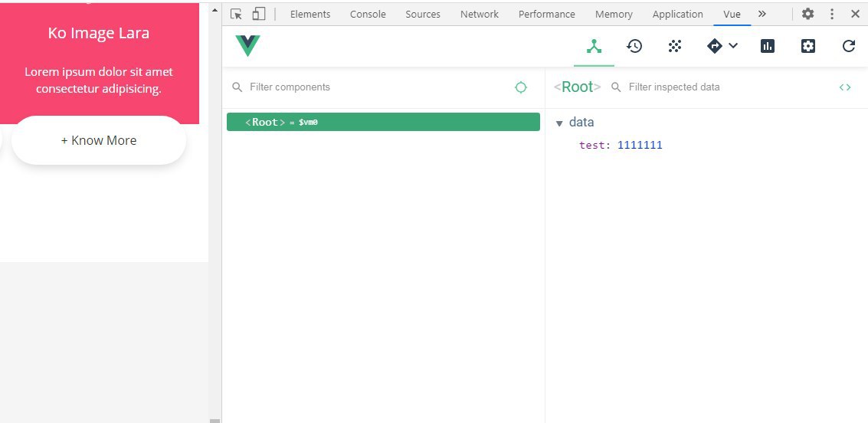Open the Performance chart icon
The height and width of the screenshot is (423, 868).
click(x=767, y=47)
